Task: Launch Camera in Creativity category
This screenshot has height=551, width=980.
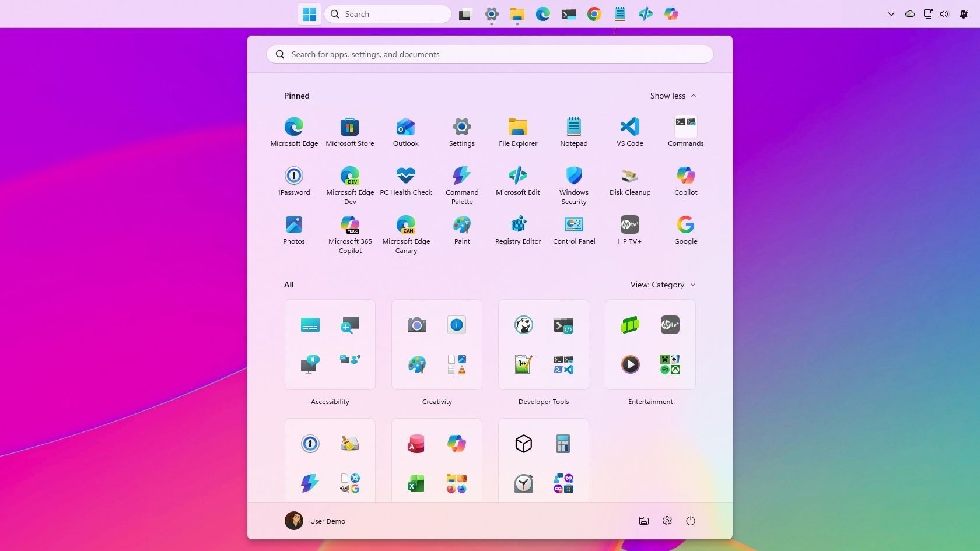Action: click(x=417, y=325)
